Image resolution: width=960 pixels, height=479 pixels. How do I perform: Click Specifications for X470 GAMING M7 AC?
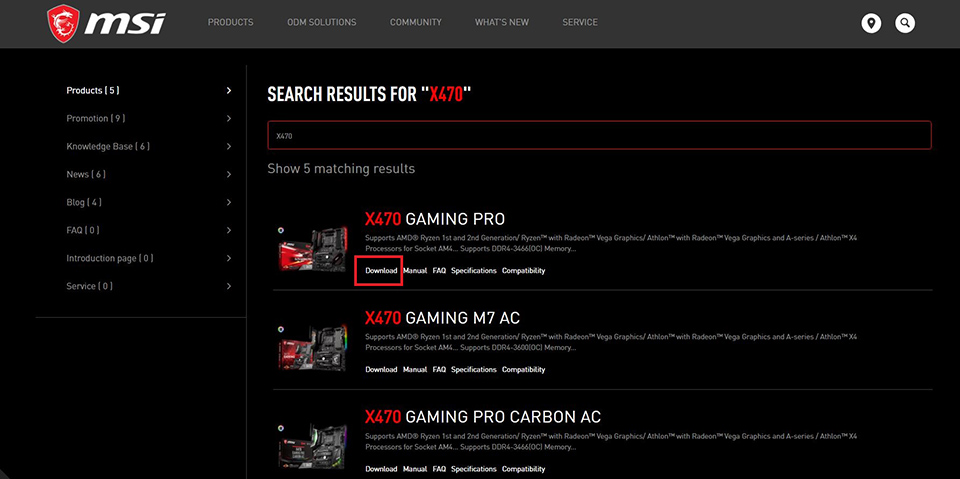coord(474,370)
